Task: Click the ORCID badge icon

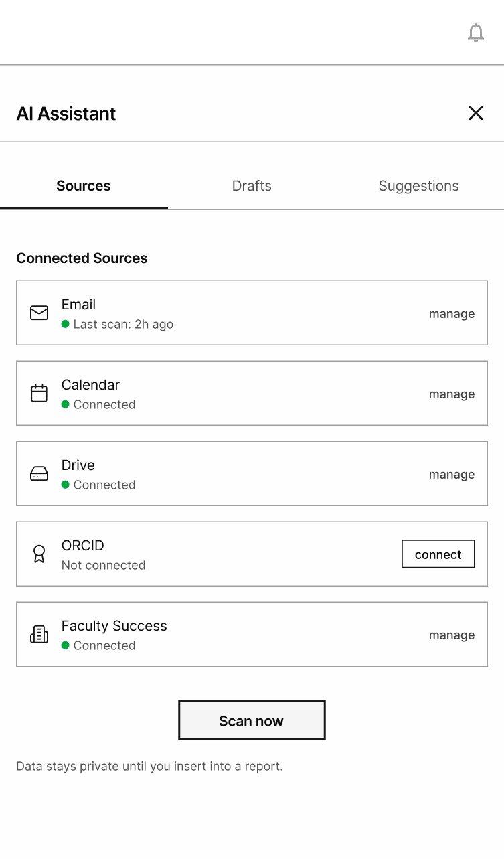Action: click(39, 554)
